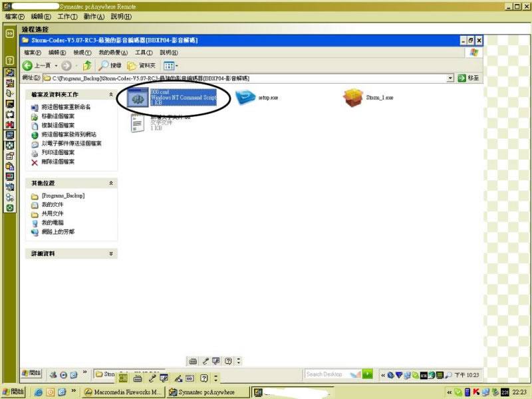Click the 移至 Go button
Screen dimensions: 532x399
(x=468, y=78)
